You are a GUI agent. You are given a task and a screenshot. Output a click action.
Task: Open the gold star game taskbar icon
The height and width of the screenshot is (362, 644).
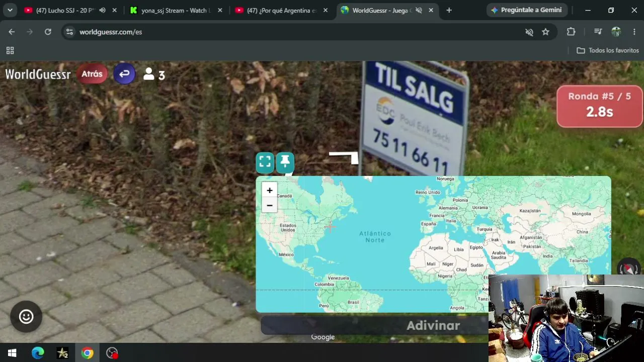pos(62,353)
